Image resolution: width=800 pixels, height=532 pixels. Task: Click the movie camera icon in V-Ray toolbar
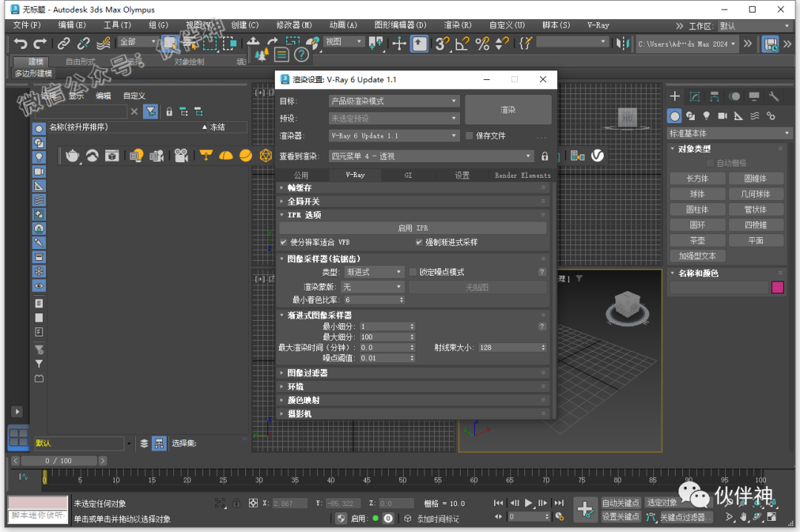(x=181, y=155)
